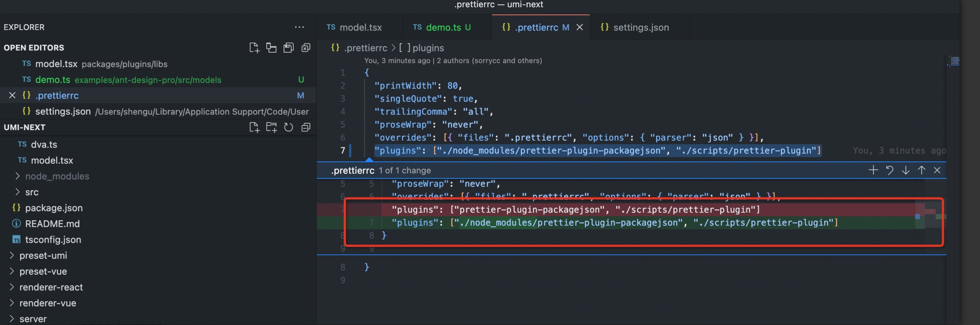
Task: Expand src folder
Action: click(17, 192)
